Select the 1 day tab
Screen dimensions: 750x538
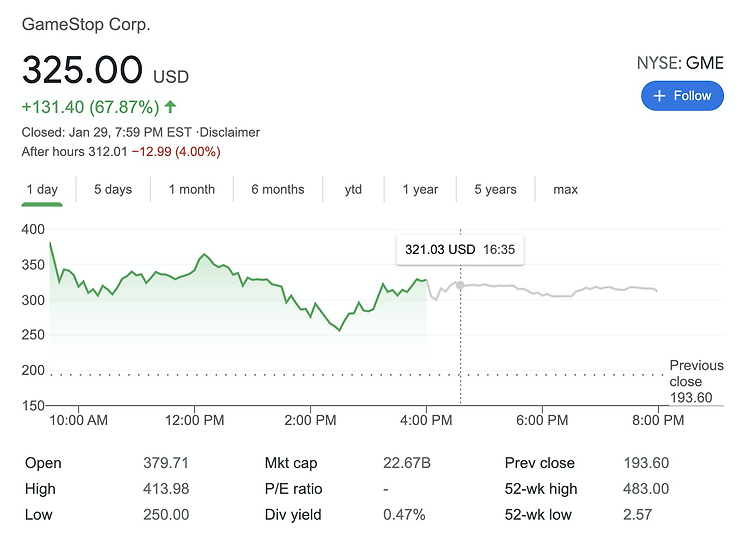click(x=42, y=189)
